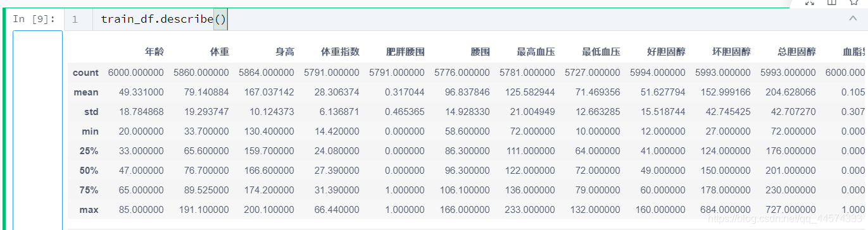Click the 肥胖腰围 std value 0.465365
Screen dimensions: 868x230
[x=405, y=112]
